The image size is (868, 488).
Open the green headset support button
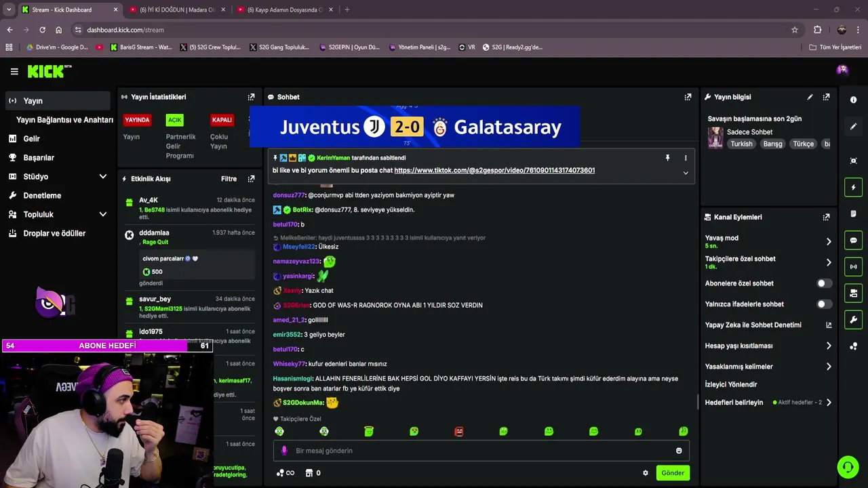tap(848, 467)
